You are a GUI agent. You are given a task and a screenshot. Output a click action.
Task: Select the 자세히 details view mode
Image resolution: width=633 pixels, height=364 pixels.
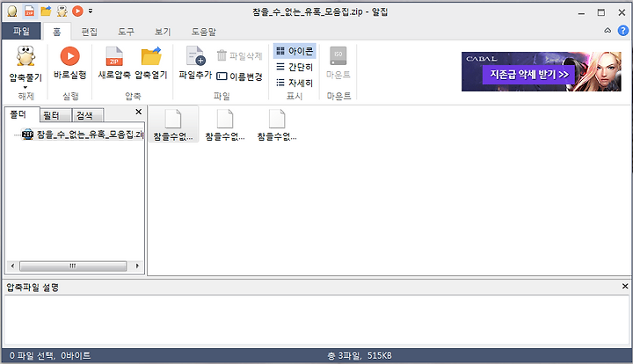point(295,83)
